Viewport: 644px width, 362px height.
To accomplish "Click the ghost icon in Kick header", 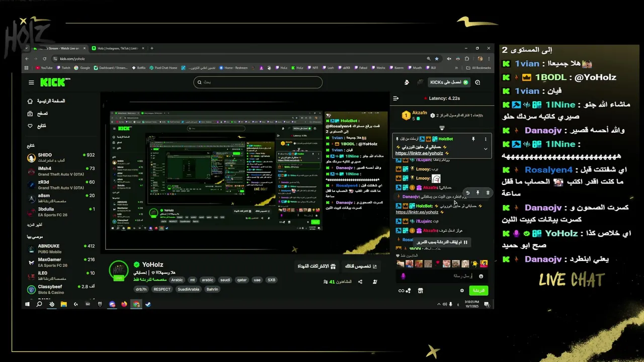I will point(407,82).
